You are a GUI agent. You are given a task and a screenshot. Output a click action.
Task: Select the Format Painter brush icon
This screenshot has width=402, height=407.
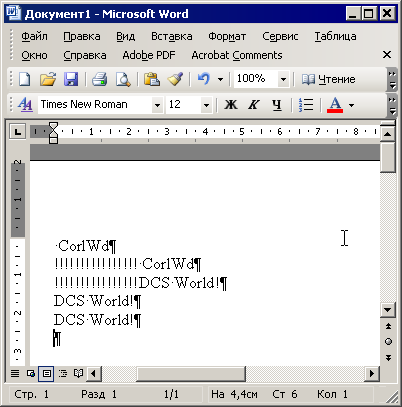175,79
